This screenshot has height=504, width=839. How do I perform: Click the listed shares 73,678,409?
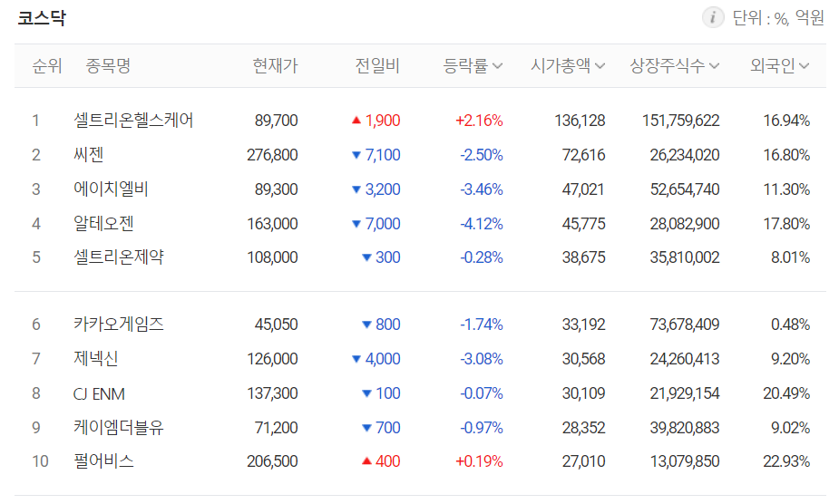point(685,325)
